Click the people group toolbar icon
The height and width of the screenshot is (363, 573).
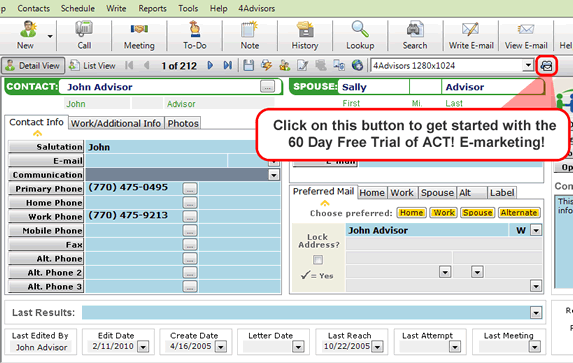(285, 65)
